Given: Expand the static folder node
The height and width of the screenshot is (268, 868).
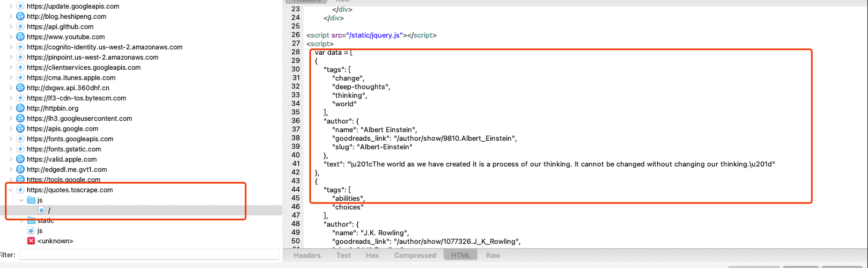Looking at the screenshot, I should [x=21, y=221].
